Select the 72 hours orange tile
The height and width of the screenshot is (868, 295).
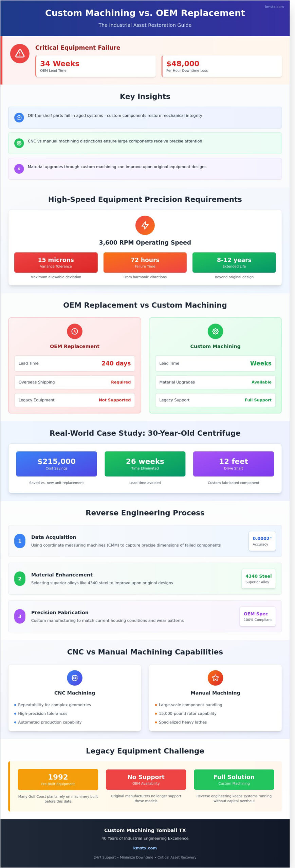[x=145, y=262]
